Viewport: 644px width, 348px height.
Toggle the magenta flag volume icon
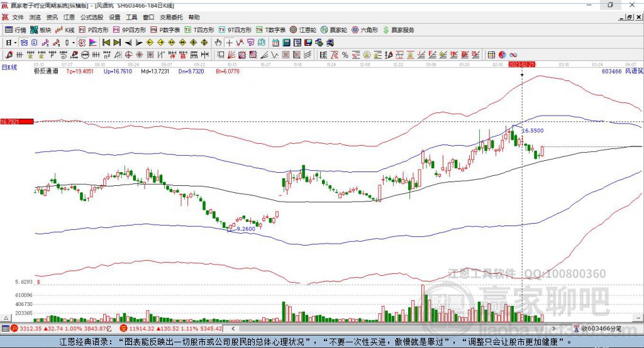pos(93,43)
